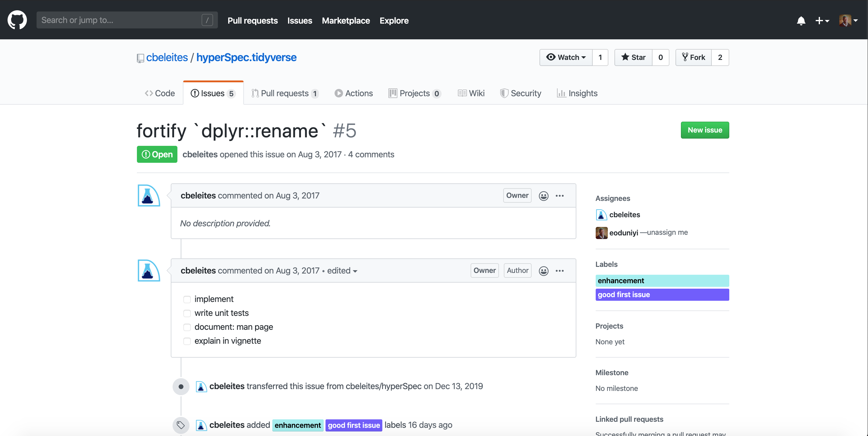Open the Security tab

521,93
